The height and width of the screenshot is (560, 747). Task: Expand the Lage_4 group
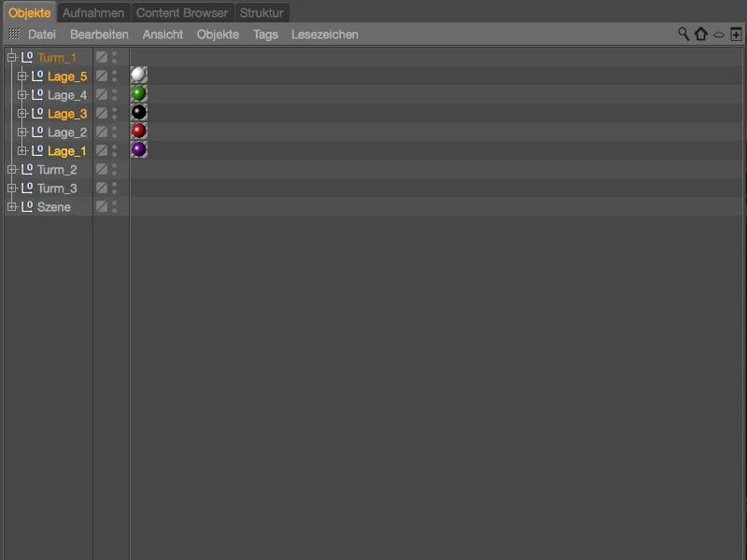pyautogui.click(x=21, y=95)
